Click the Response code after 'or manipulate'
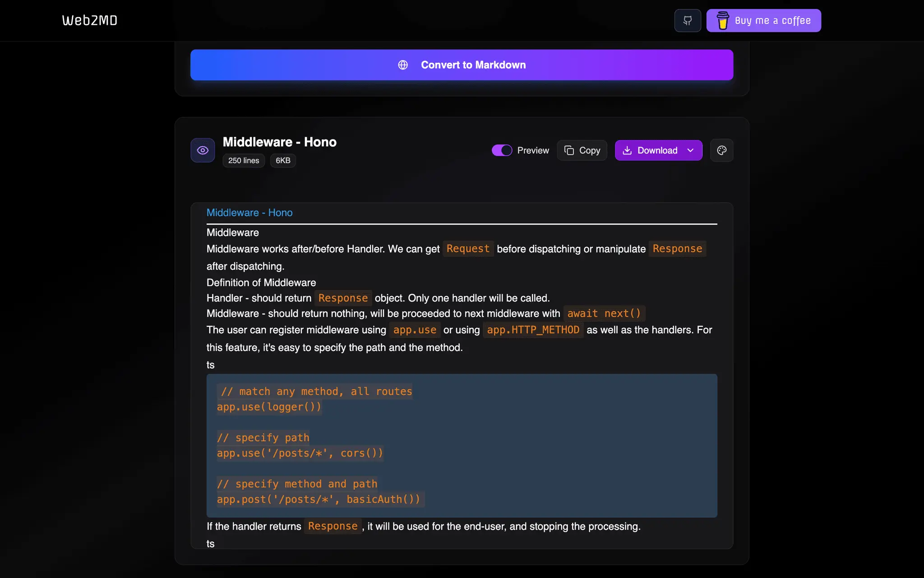Image resolution: width=924 pixels, height=578 pixels. pyautogui.click(x=678, y=249)
